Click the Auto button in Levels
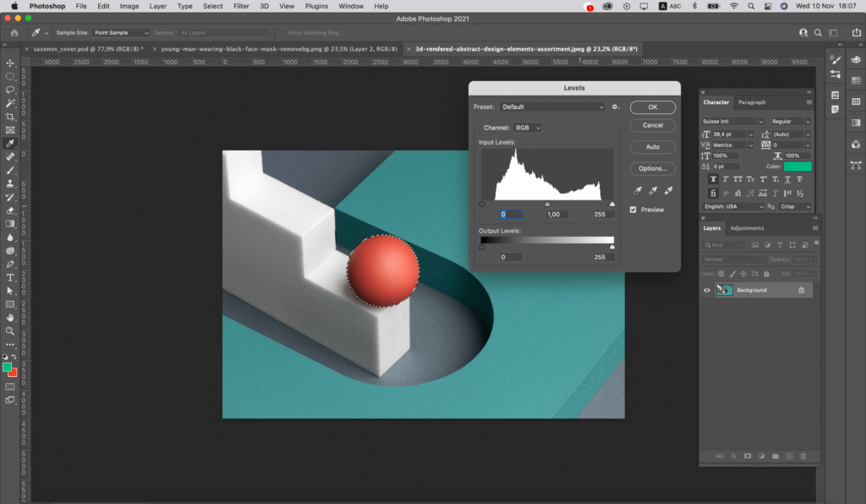 [653, 147]
